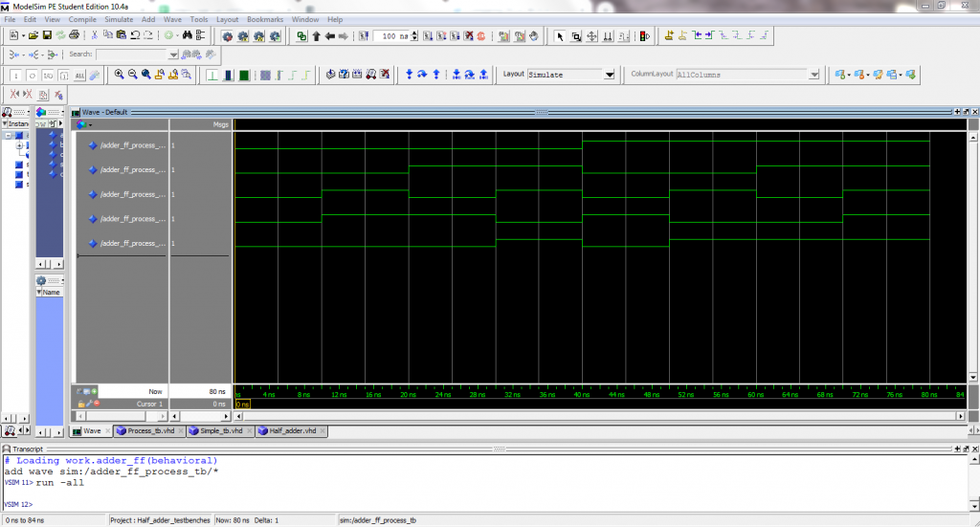Toggle the solid green wave format button
980x527 pixels.
(x=244, y=75)
